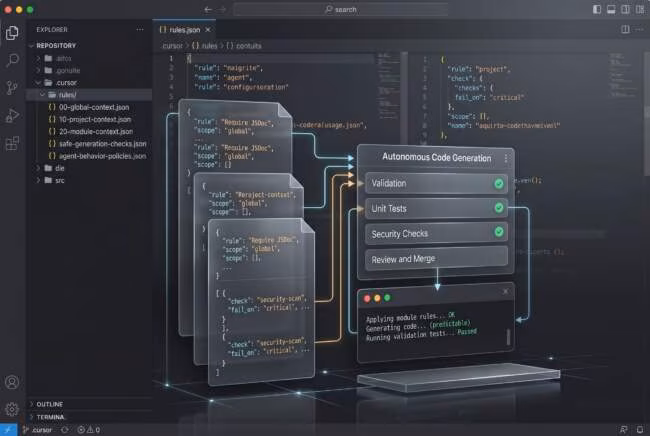The width and height of the screenshot is (650, 436).
Task: Select the rules.json editor tab
Action: click(x=184, y=30)
